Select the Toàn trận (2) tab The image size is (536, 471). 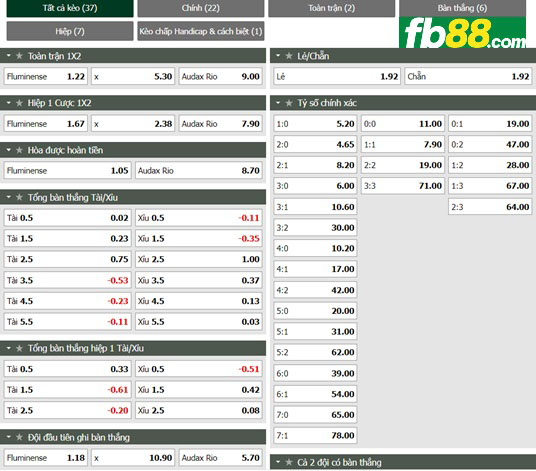point(332,8)
